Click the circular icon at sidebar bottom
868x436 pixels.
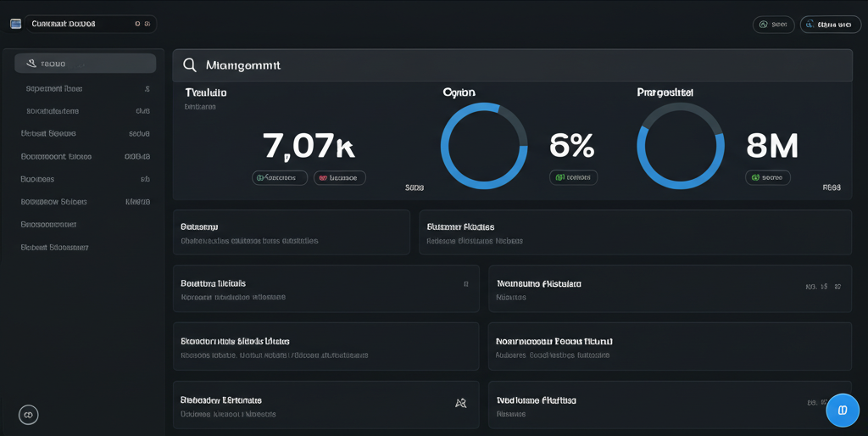29,415
